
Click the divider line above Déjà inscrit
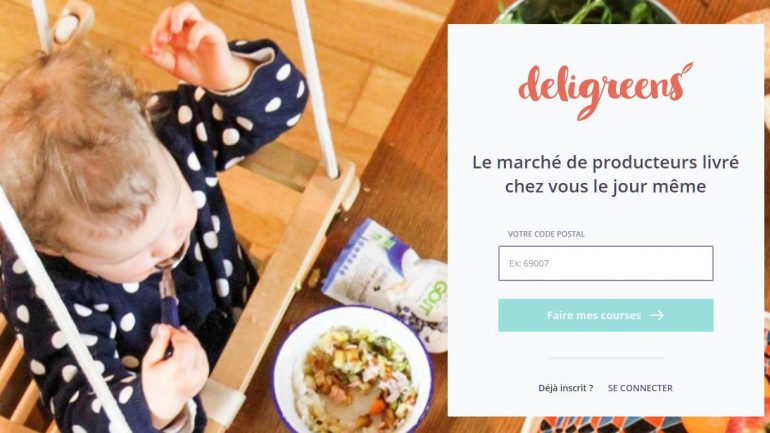[605, 358]
